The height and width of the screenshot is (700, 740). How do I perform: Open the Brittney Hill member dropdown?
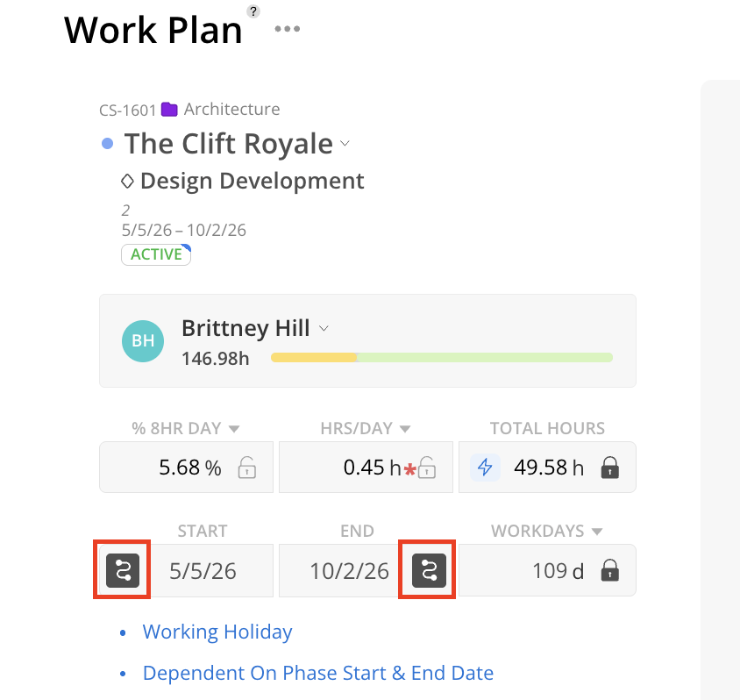[324, 328]
